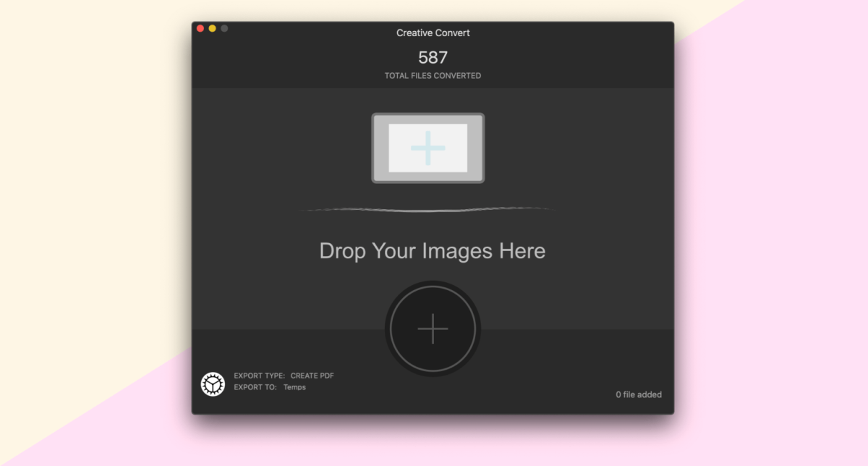Change export type from CREATE PDF
The height and width of the screenshot is (466, 868).
coord(312,376)
